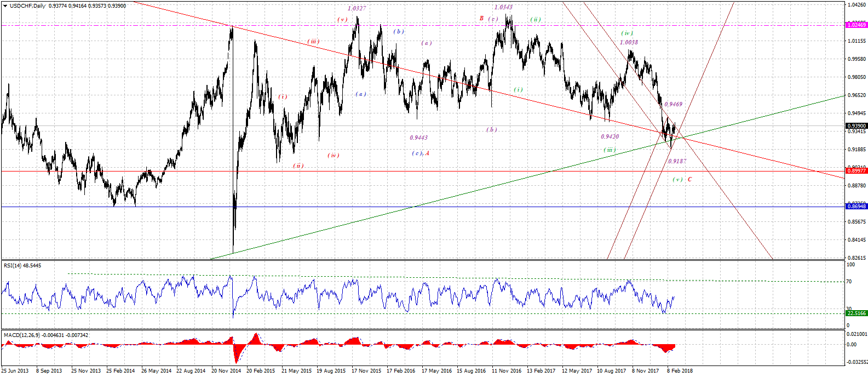Click the magenta 1.02469 price level tag
Viewport: 868px width, 377px height.
[856, 25]
